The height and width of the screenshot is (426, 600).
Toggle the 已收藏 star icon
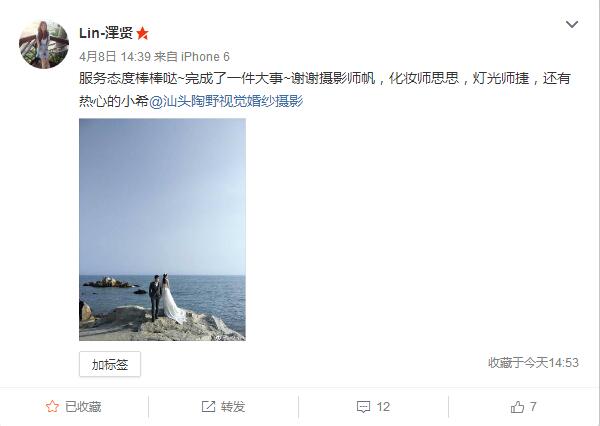52,406
